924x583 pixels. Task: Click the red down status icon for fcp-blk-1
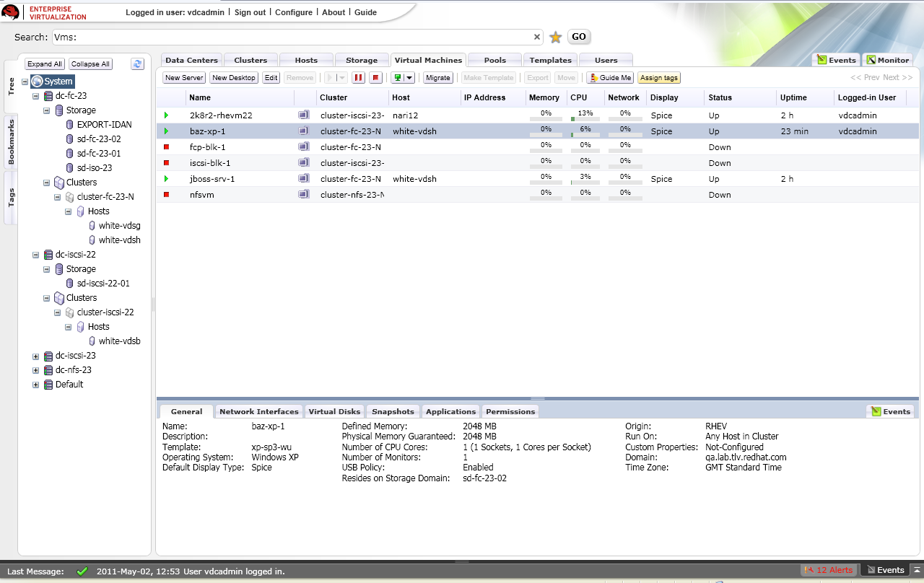(x=166, y=147)
